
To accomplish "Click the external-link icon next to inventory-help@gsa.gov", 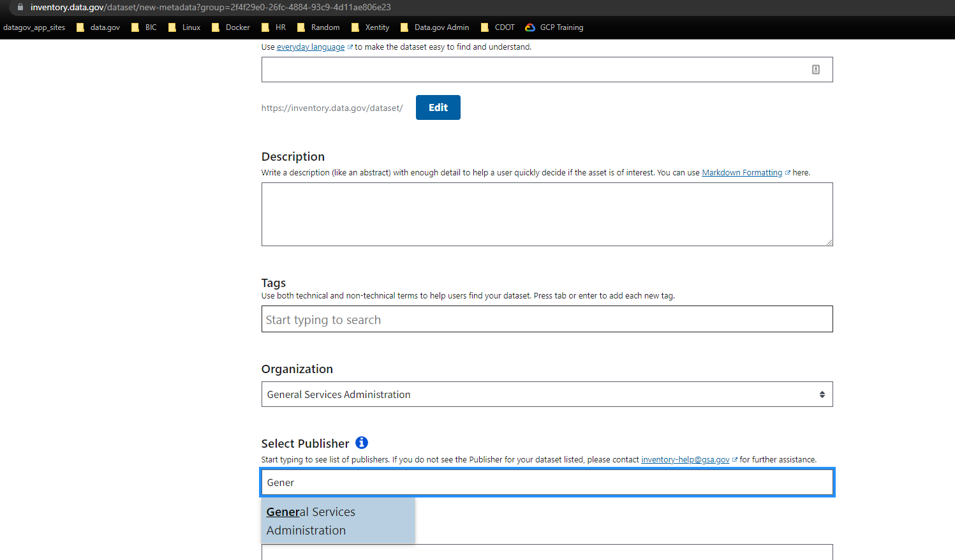I will (x=734, y=459).
